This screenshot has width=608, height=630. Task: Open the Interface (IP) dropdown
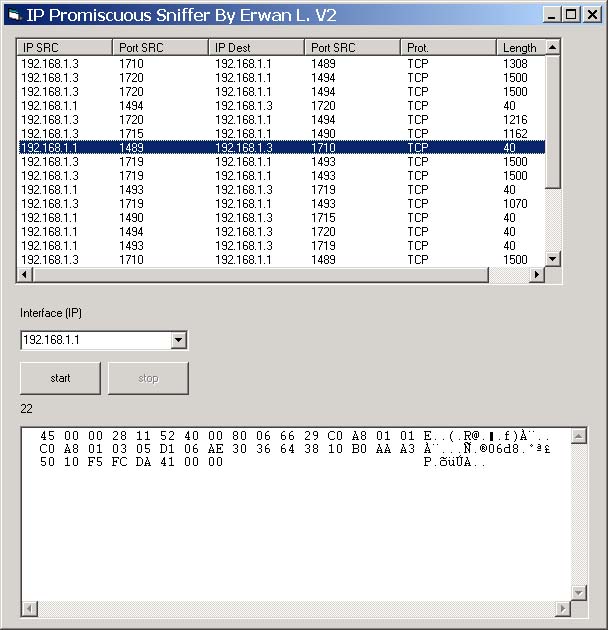pos(178,341)
